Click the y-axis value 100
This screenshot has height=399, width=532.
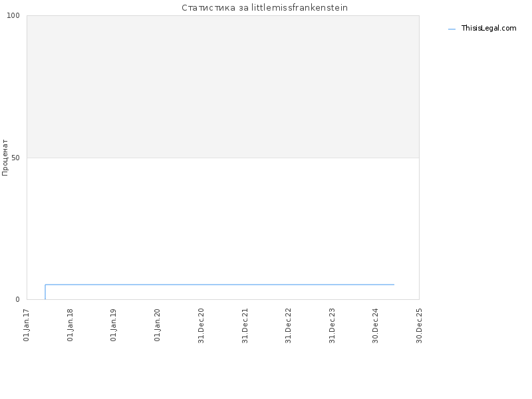13,15
